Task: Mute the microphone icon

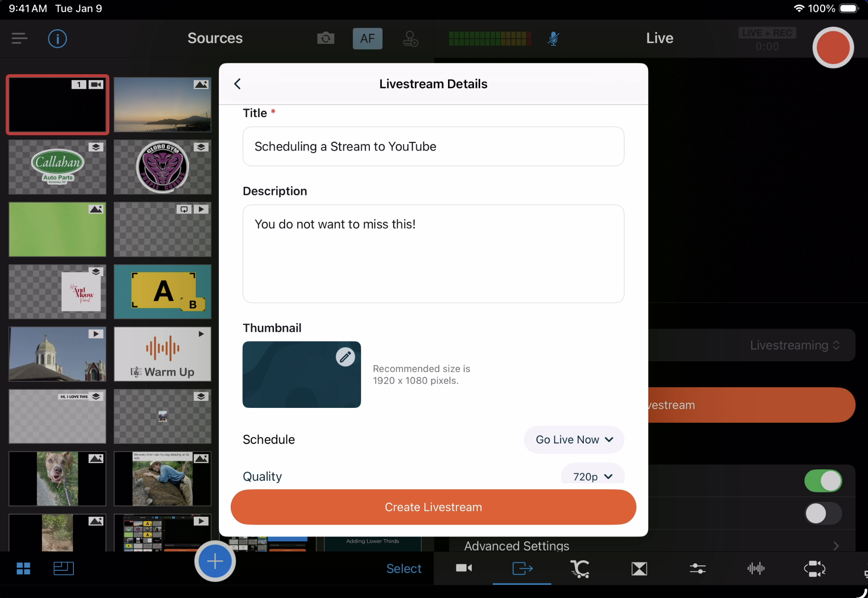Action: click(553, 39)
